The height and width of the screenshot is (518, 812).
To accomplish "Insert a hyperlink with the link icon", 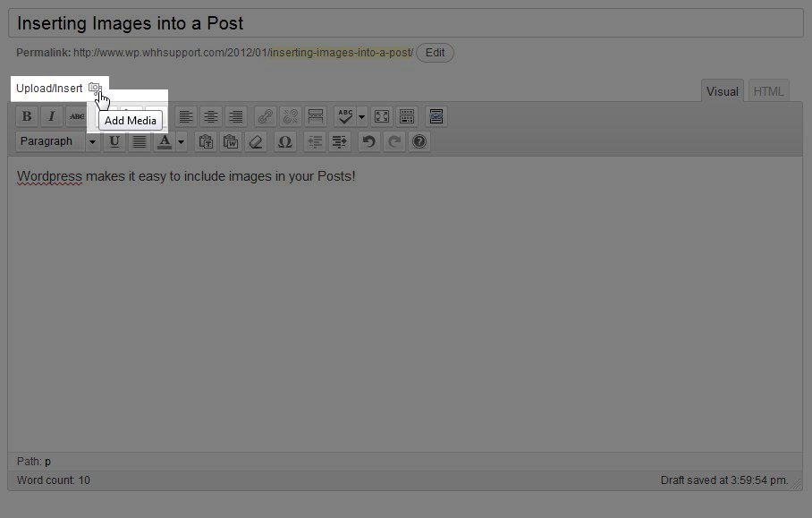I will pos(265,116).
